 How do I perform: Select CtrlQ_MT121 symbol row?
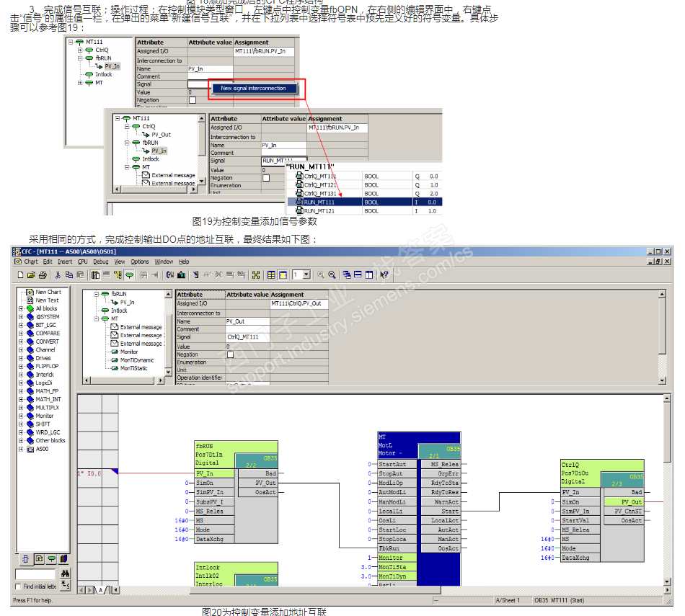tap(365, 185)
